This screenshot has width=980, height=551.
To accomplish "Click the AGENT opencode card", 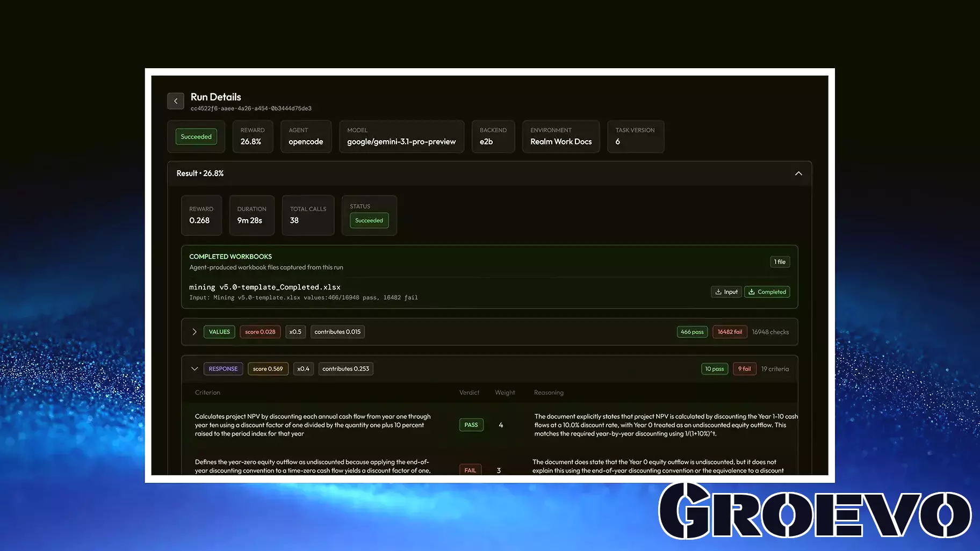I will pos(306,136).
